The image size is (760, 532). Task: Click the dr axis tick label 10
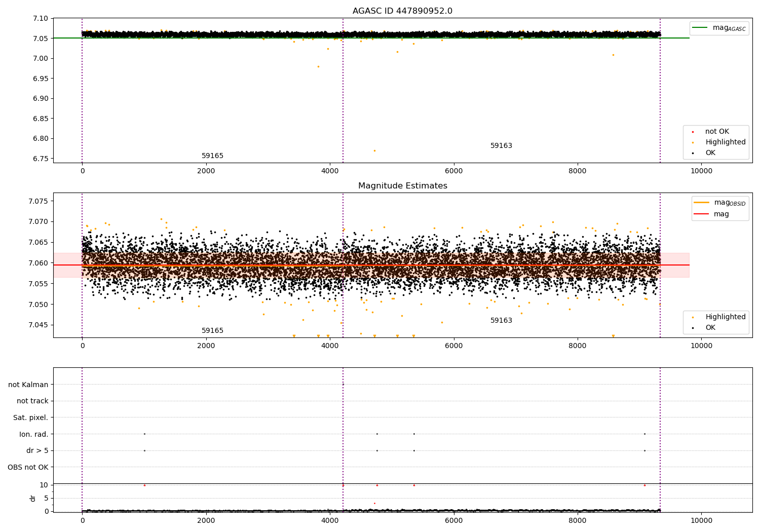44,485
